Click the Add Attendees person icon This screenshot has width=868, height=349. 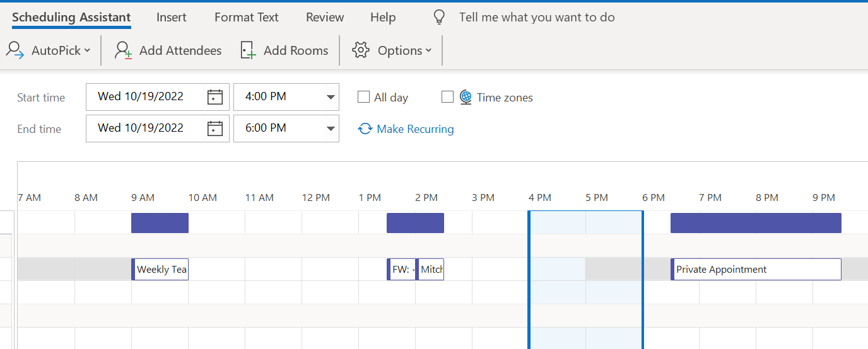tap(124, 50)
